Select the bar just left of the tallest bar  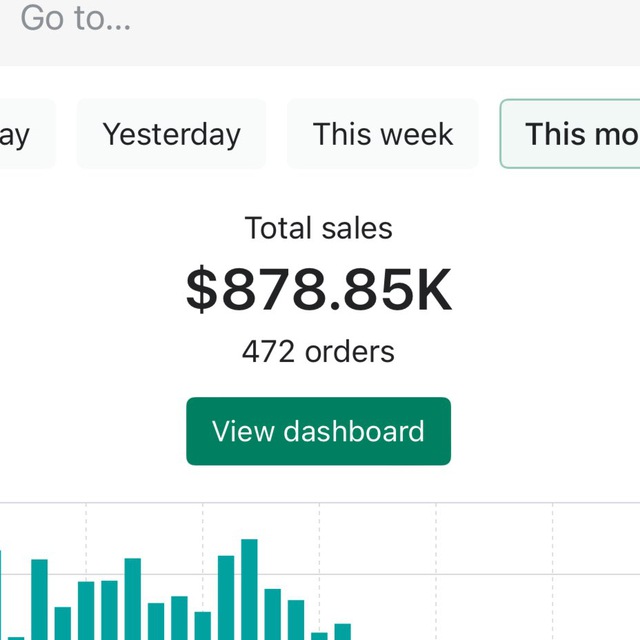click(226, 598)
